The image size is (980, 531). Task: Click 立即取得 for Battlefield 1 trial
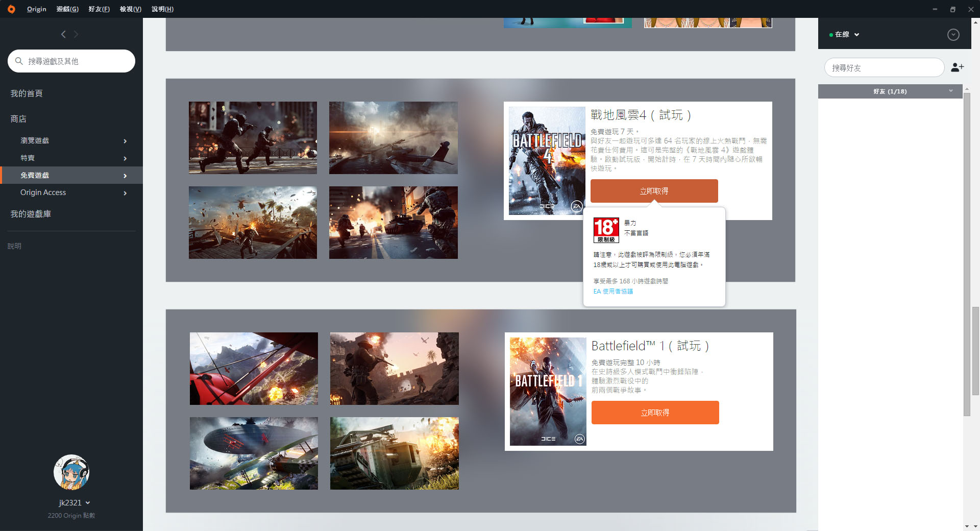click(655, 413)
